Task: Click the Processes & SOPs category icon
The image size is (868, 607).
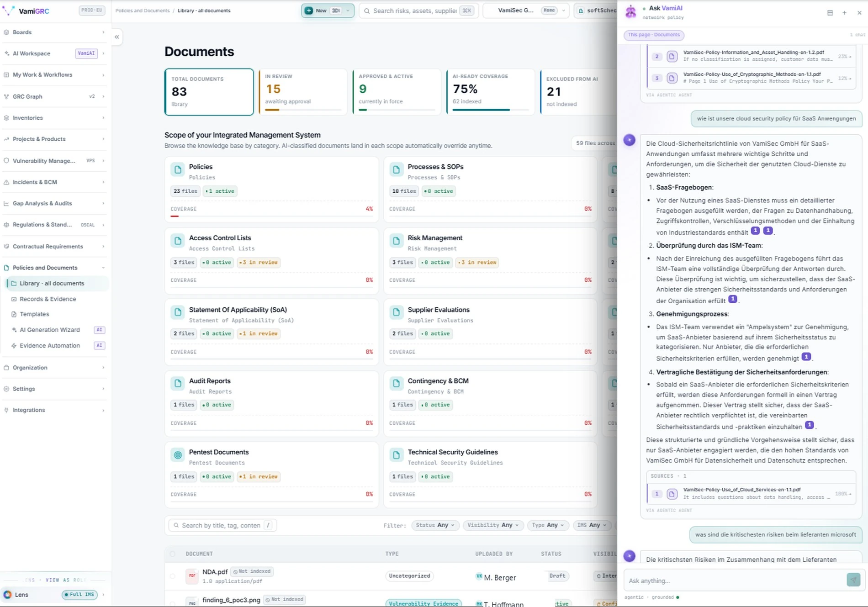Action: [396, 170]
